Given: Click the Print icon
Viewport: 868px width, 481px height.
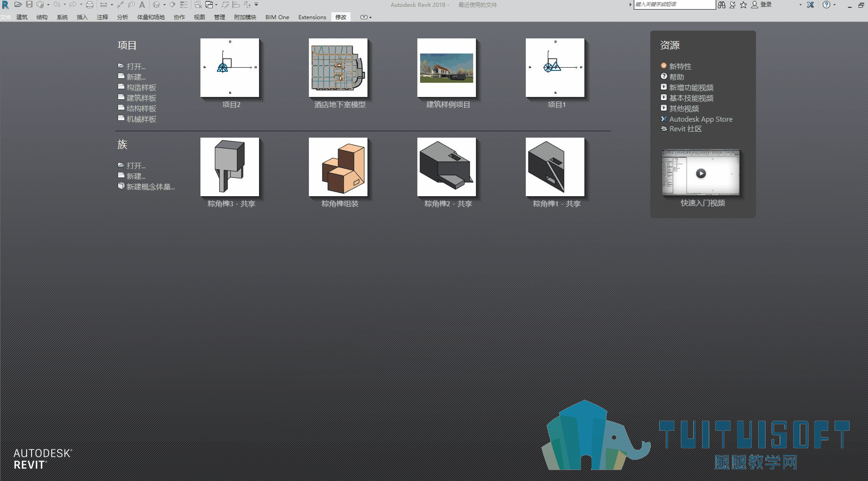Looking at the screenshot, I should point(90,5).
